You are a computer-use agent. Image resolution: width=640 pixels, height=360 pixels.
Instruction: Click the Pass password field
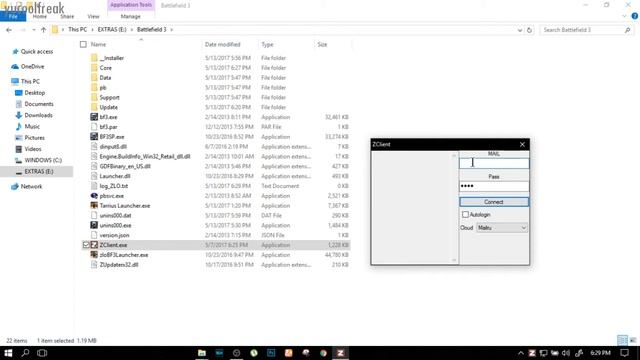click(494, 186)
